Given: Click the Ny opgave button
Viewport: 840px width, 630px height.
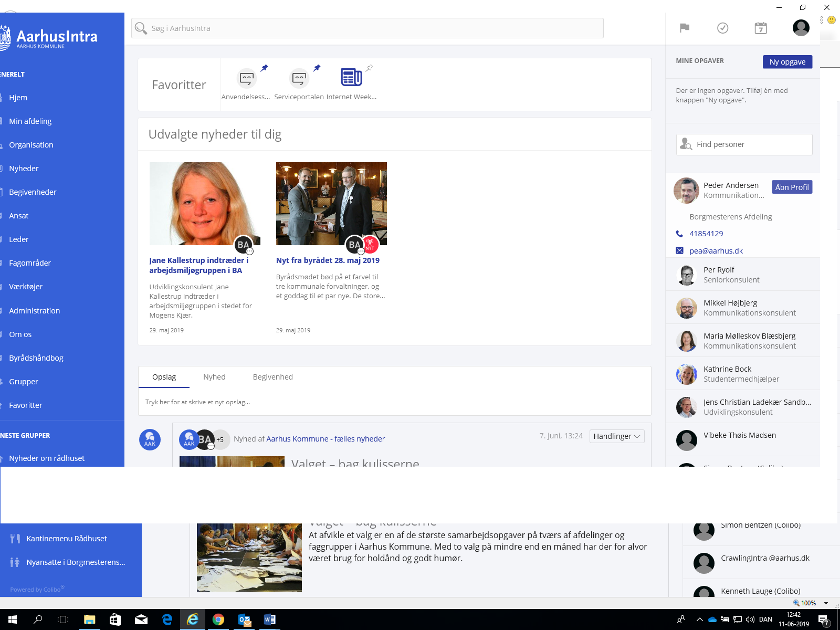Looking at the screenshot, I should [x=787, y=62].
